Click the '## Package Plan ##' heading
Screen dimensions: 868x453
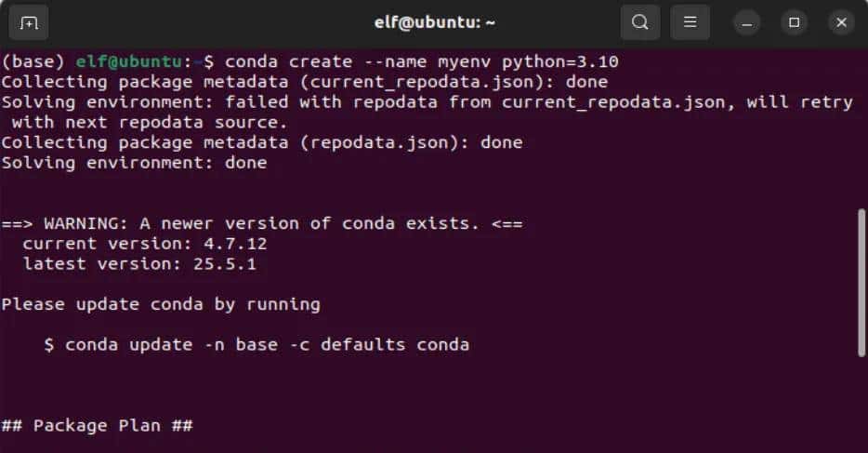[x=97, y=426]
